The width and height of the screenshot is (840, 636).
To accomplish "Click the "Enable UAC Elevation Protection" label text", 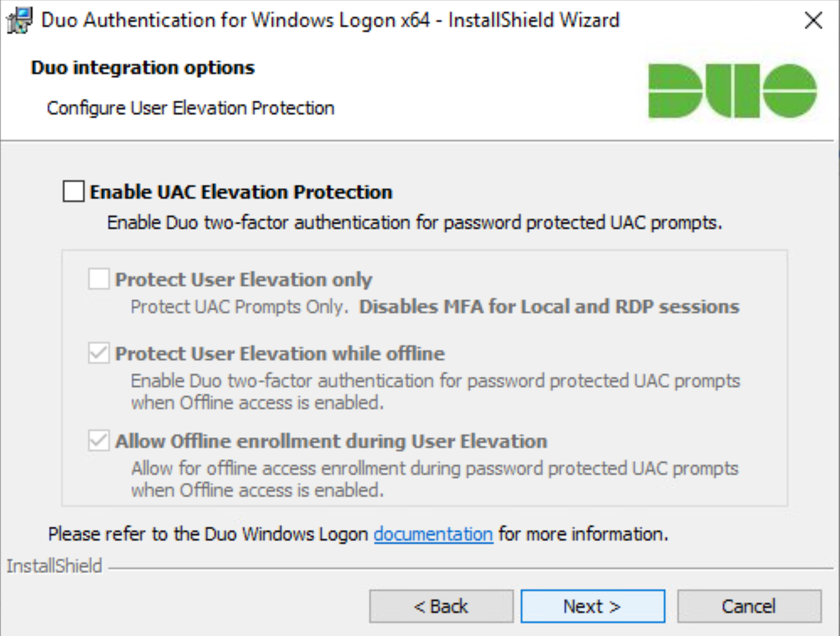I will point(241,192).
